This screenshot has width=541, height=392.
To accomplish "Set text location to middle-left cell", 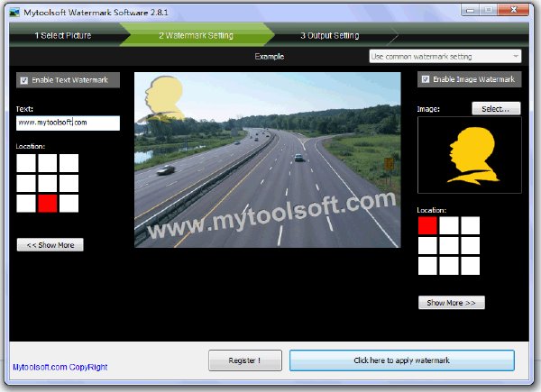I will [26, 183].
